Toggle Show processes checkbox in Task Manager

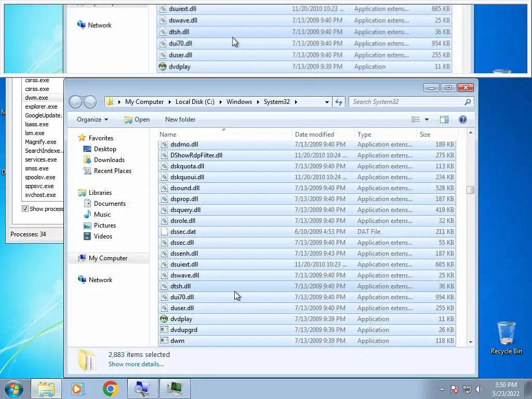[25, 209]
